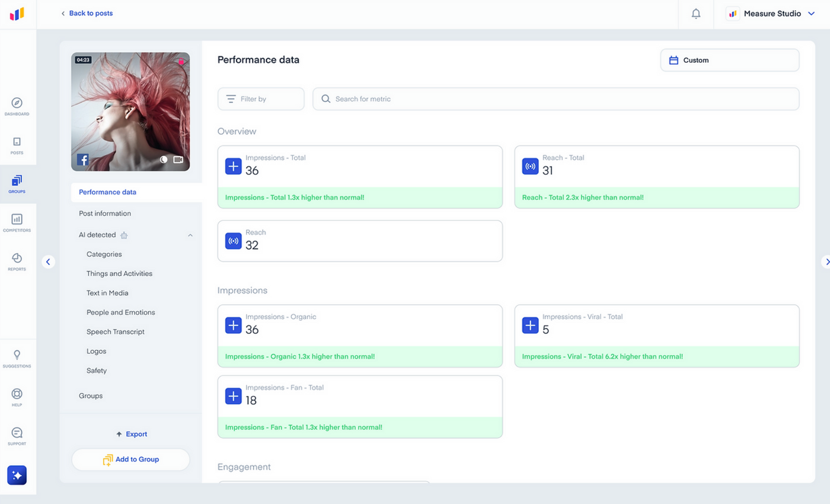Click the Search for metric field
This screenshot has width=830, height=504.
click(556, 99)
